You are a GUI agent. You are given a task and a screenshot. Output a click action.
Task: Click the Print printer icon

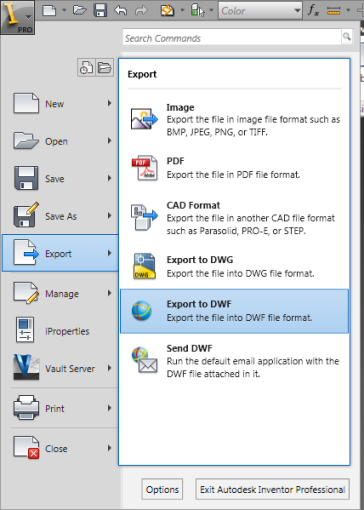pos(26,407)
